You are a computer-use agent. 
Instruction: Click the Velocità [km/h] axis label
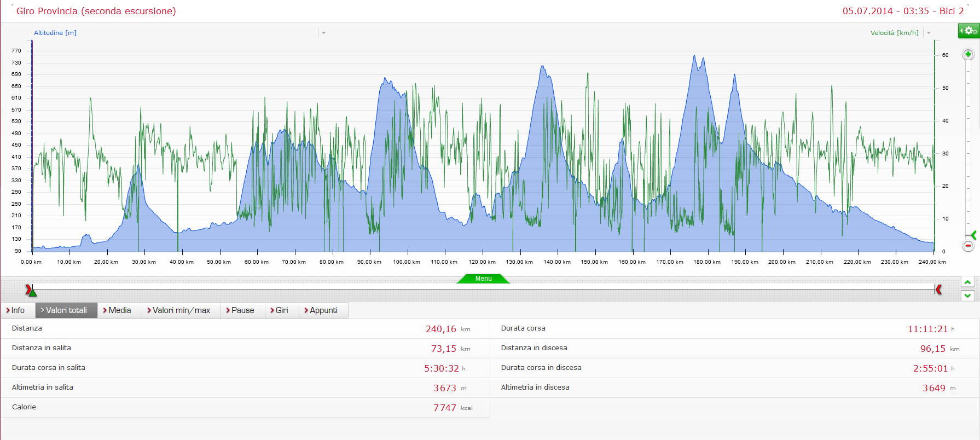(895, 33)
